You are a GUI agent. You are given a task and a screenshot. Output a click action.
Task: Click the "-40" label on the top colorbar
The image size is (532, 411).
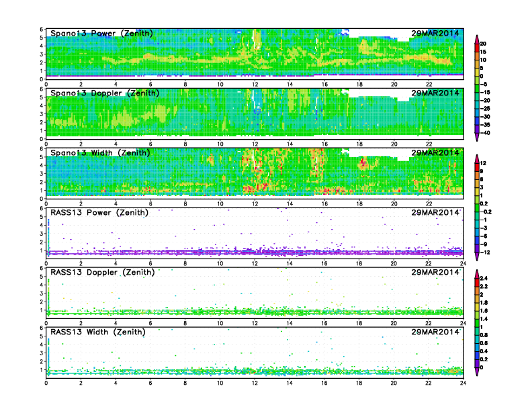[485, 133]
